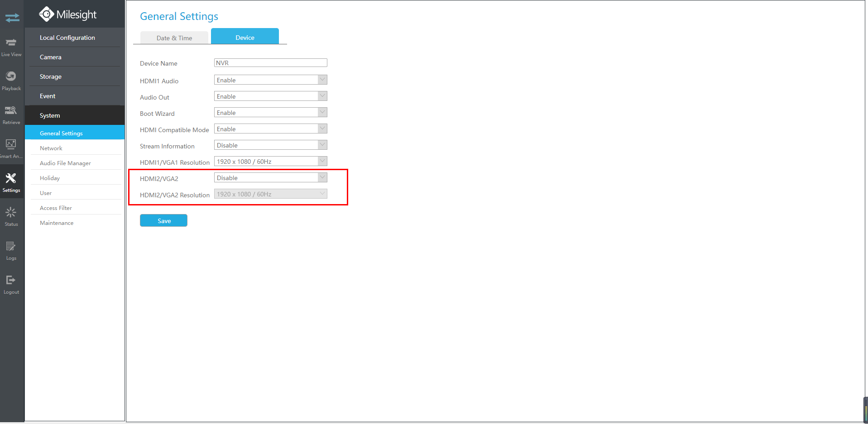Open Smart Analysis sidebar icon
This screenshot has height=424, width=868.
pos(11,148)
